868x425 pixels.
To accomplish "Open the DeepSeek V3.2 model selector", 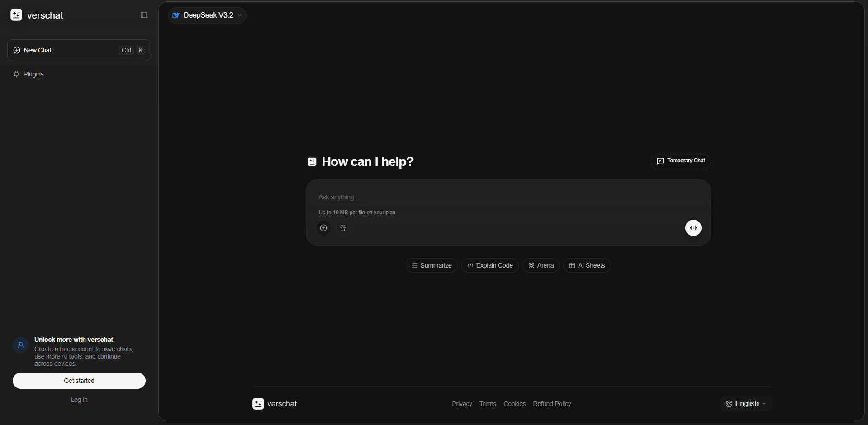I will (x=207, y=15).
